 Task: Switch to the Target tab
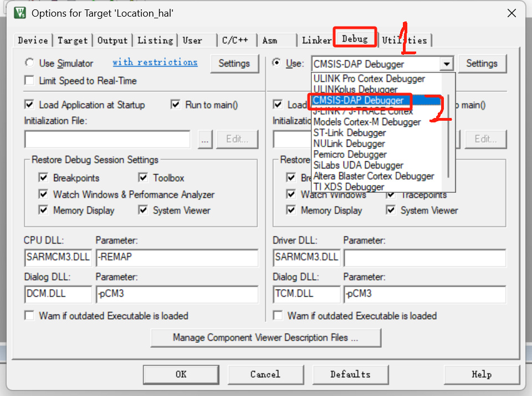[73, 40]
